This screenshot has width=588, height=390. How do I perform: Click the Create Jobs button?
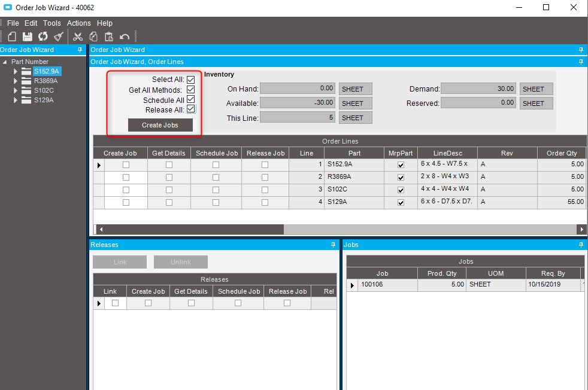160,125
